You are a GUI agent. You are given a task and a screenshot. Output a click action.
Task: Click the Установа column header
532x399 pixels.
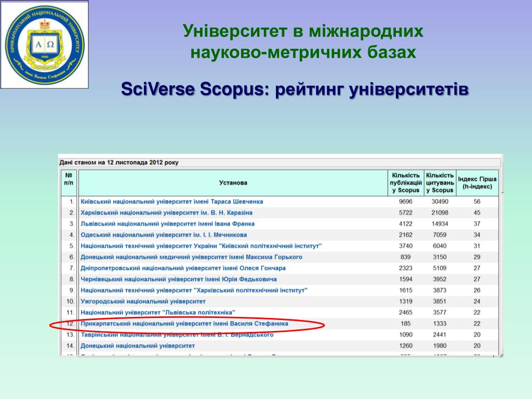[x=233, y=183]
